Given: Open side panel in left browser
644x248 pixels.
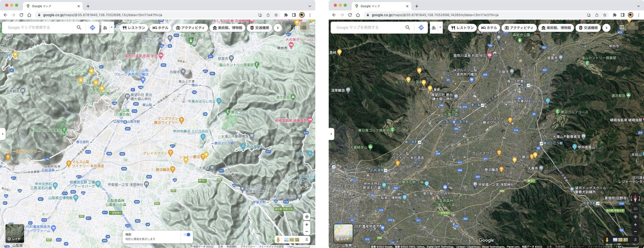Looking at the screenshot, I should click(x=294, y=15).
